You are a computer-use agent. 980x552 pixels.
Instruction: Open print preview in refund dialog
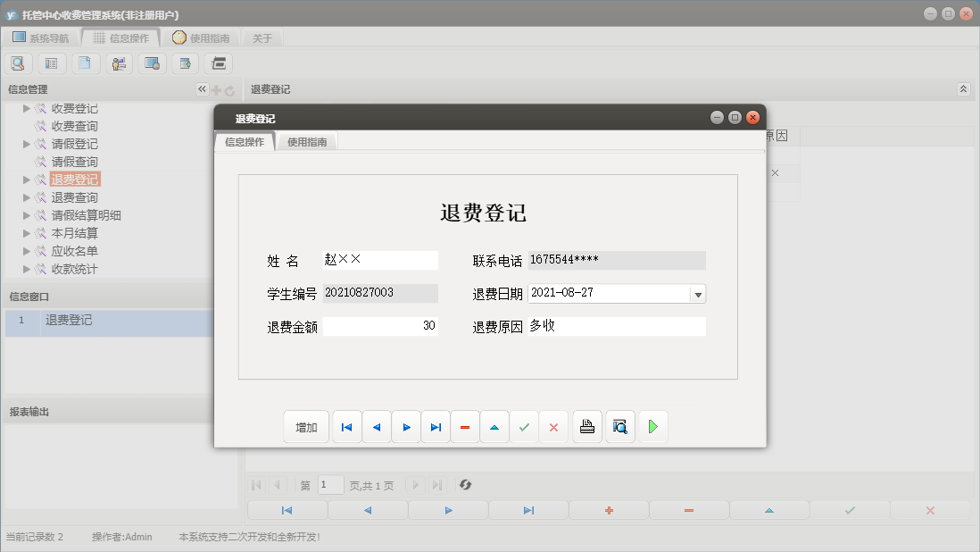pyautogui.click(x=619, y=426)
